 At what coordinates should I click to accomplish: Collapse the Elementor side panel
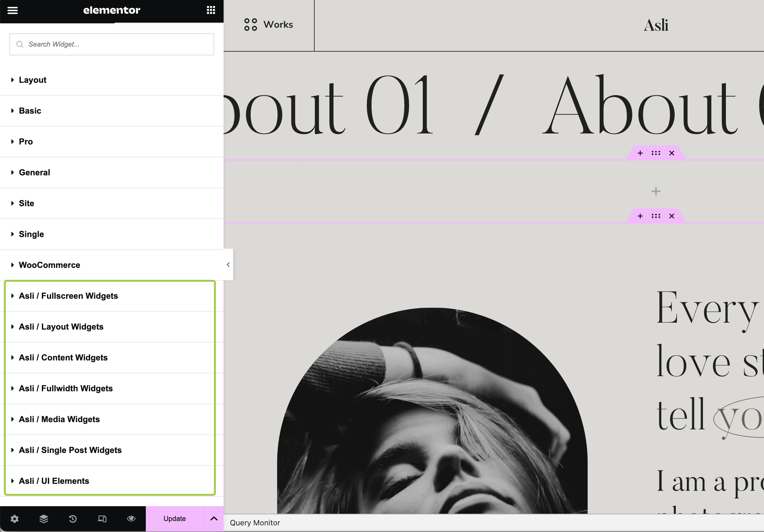[x=228, y=265]
